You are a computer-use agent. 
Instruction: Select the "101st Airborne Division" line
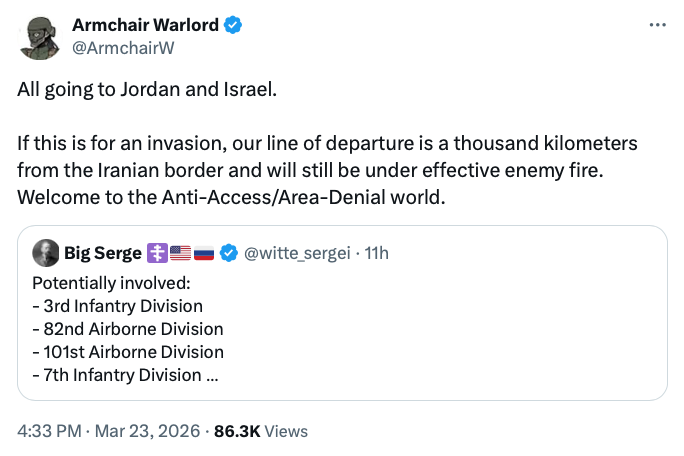click(x=128, y=352)
